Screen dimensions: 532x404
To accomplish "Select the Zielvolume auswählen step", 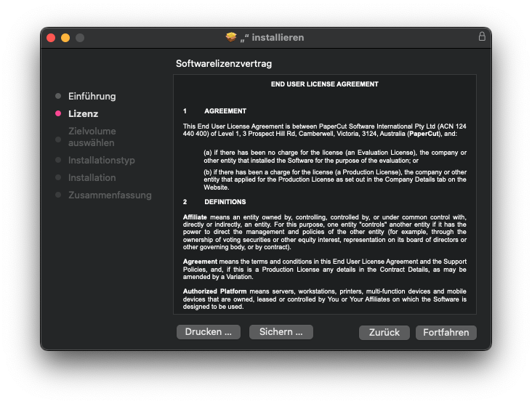I will 92,137.
